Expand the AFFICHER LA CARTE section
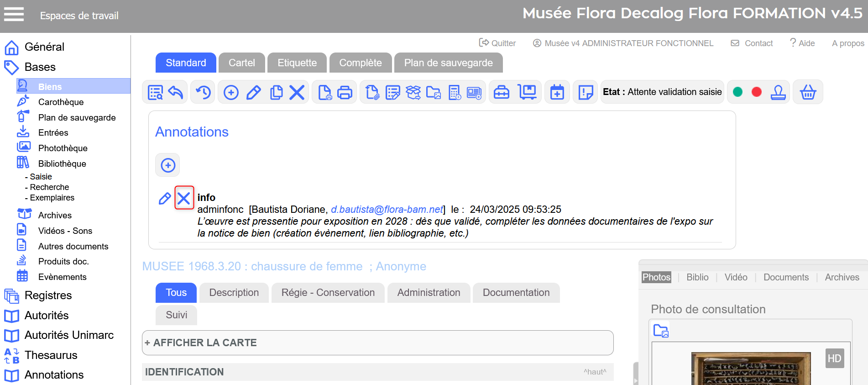This screenshot has width=868, height=385. tap(201, 343)
